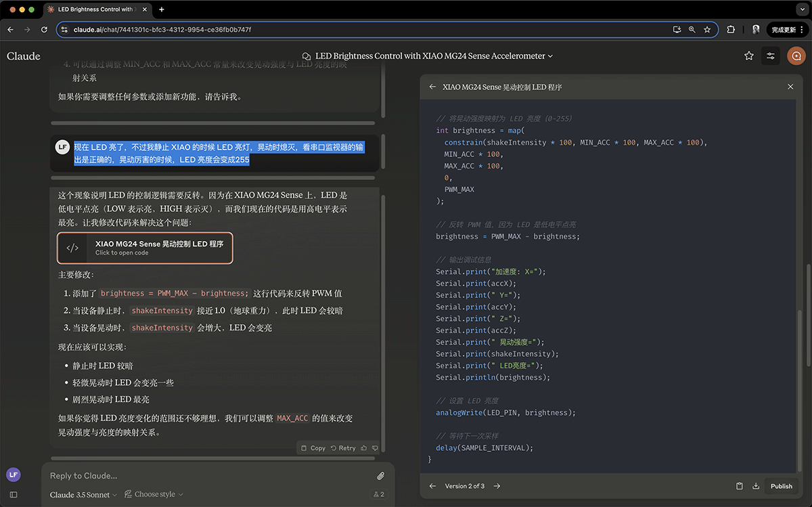Click the 完成更新 update button
The height and width of the screenshot is (507, 812).
(788, 30)
